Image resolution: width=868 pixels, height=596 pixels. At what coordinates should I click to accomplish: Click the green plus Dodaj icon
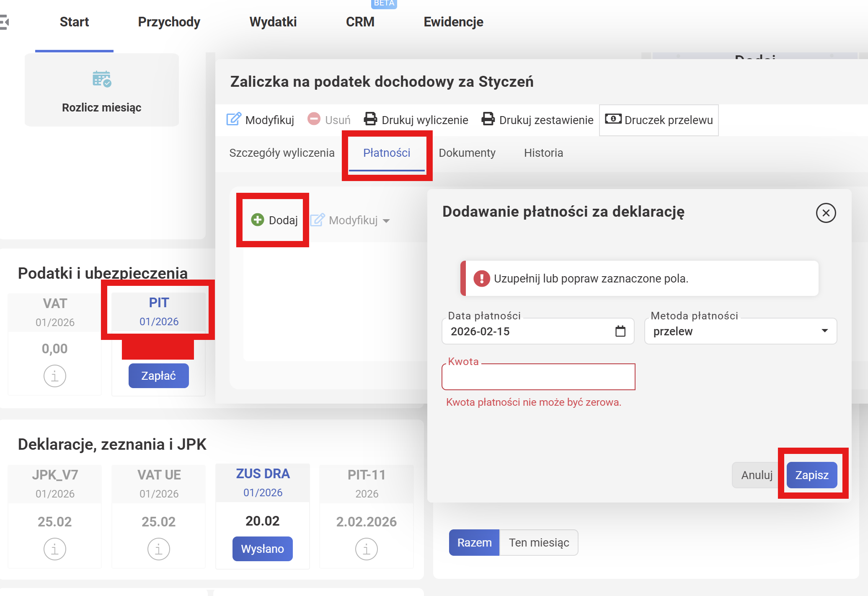click(257, 220)
